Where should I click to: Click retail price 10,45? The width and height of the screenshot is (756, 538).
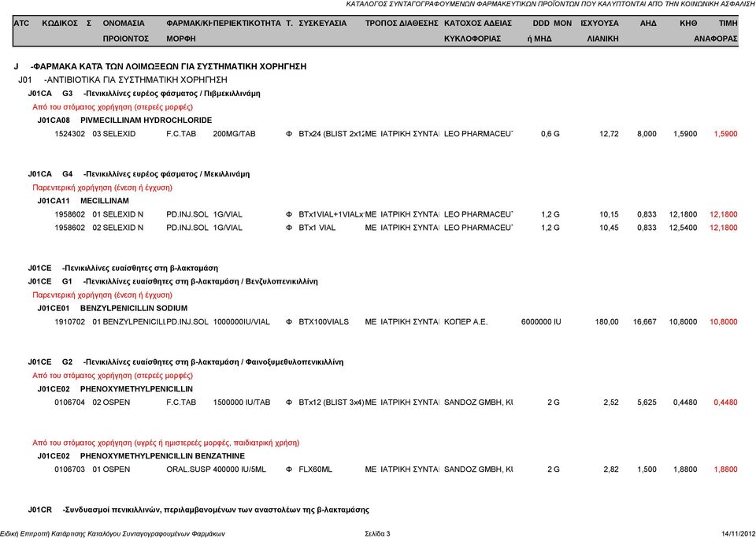point(609,228)
